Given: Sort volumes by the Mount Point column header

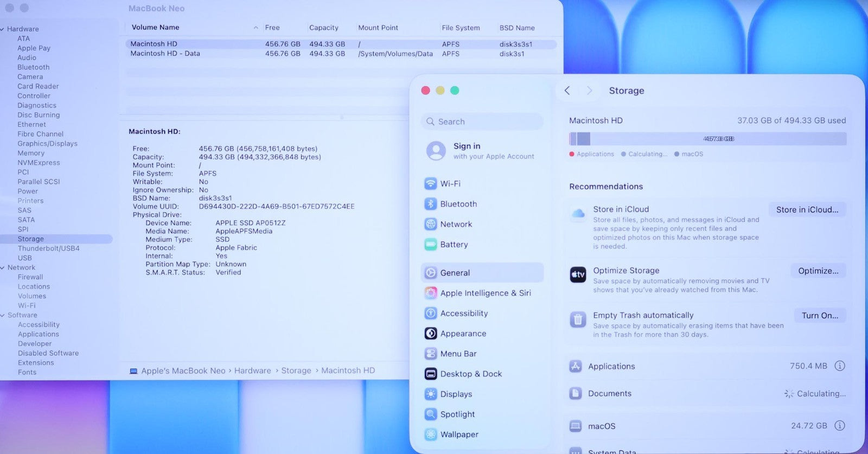Looking at the screenshot, I should click(378, 28).
